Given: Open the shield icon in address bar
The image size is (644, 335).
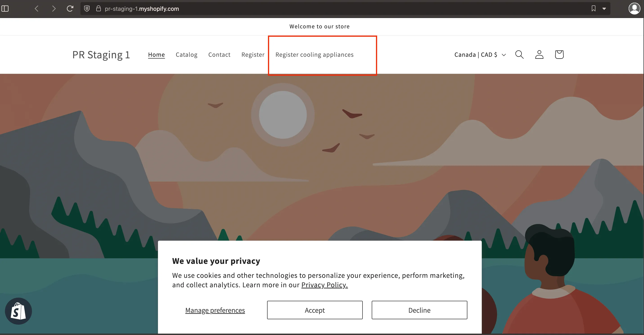Looking at the screenshot, I should [x=87, y=9].
